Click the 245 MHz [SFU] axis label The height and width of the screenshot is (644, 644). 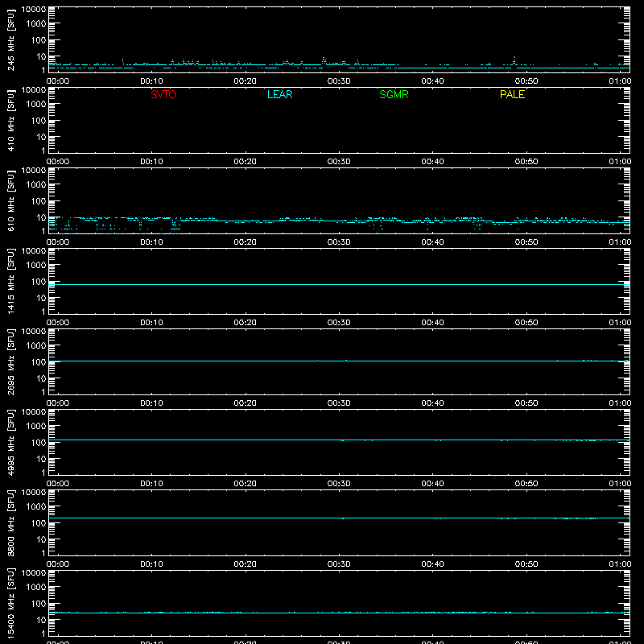(x=10, y=40)
